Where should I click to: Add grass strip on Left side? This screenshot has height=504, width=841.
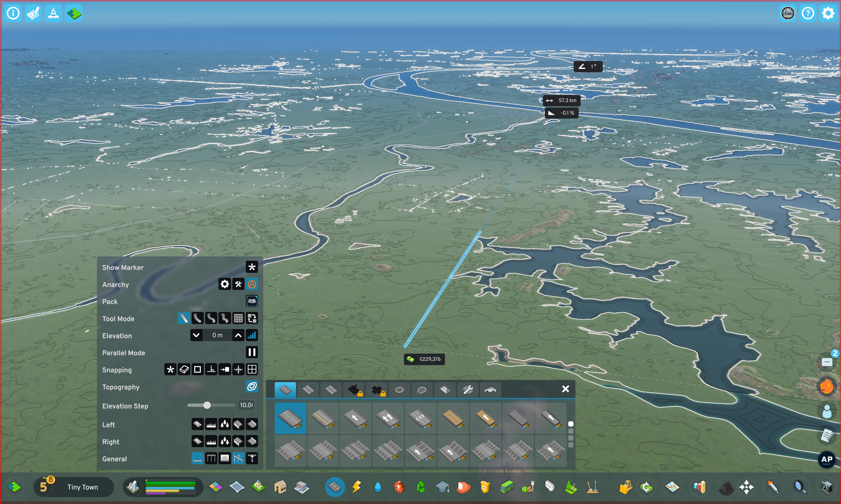pyautogui.click(x=211, y=424)
